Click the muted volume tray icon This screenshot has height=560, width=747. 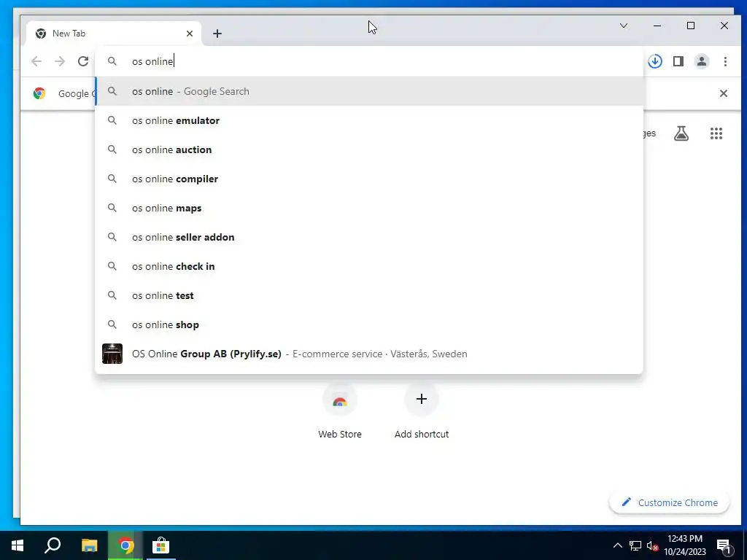coord(653,545)
